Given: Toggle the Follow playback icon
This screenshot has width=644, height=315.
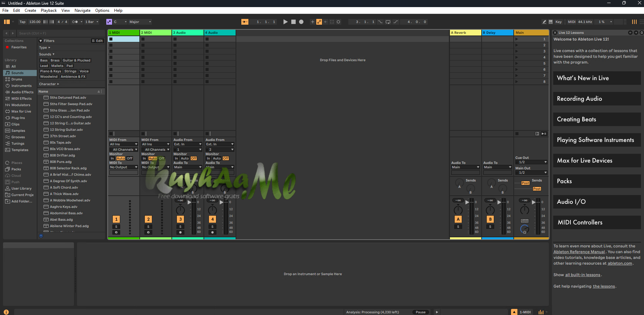Looking at the screenshot, I should point(245,22).
